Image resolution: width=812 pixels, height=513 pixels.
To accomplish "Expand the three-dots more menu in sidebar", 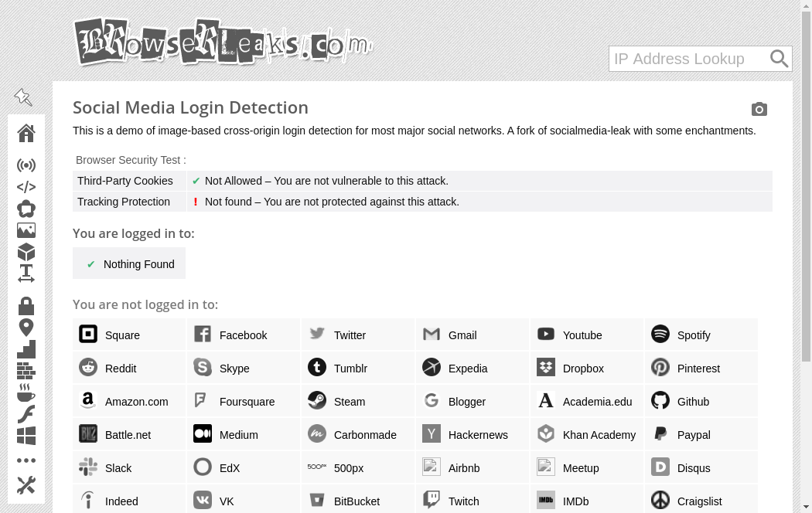I will [x=26, y=460].
